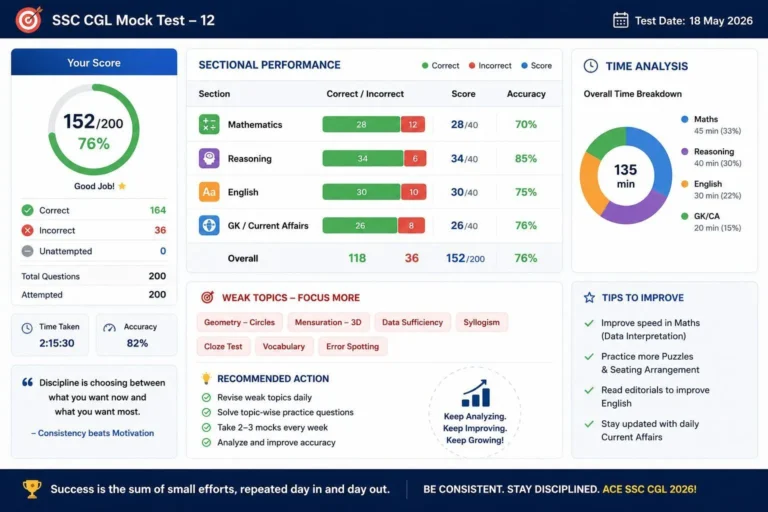
Task: Click the target logo beside SSC CGL title
Action: 29,20
